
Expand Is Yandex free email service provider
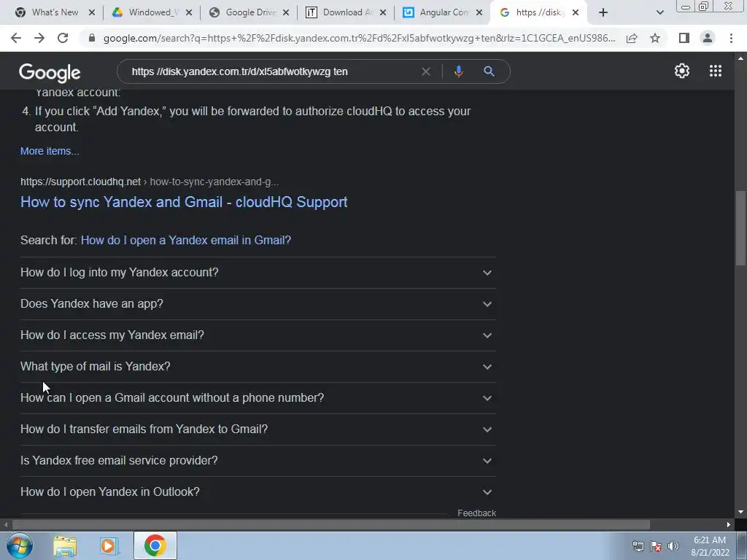[258, 461]
